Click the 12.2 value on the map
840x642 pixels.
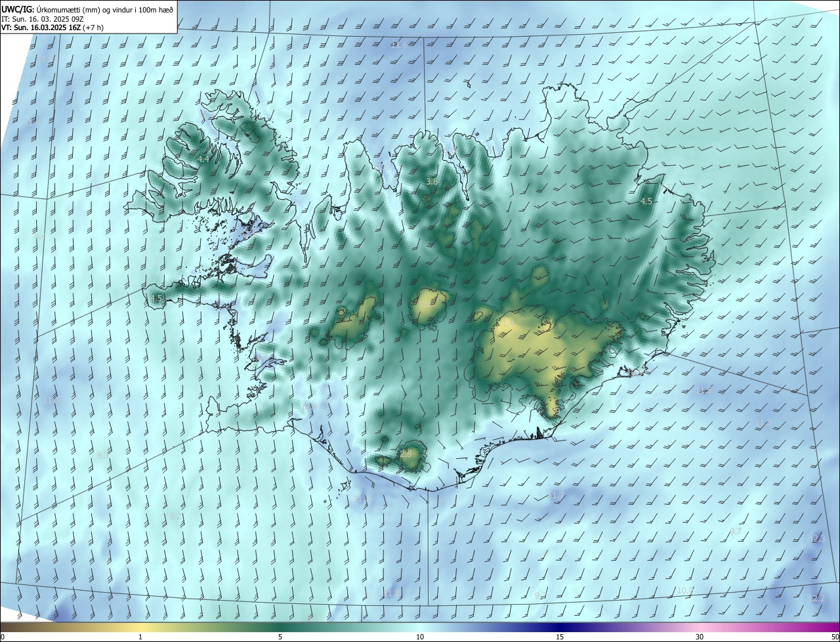[817, 599]
